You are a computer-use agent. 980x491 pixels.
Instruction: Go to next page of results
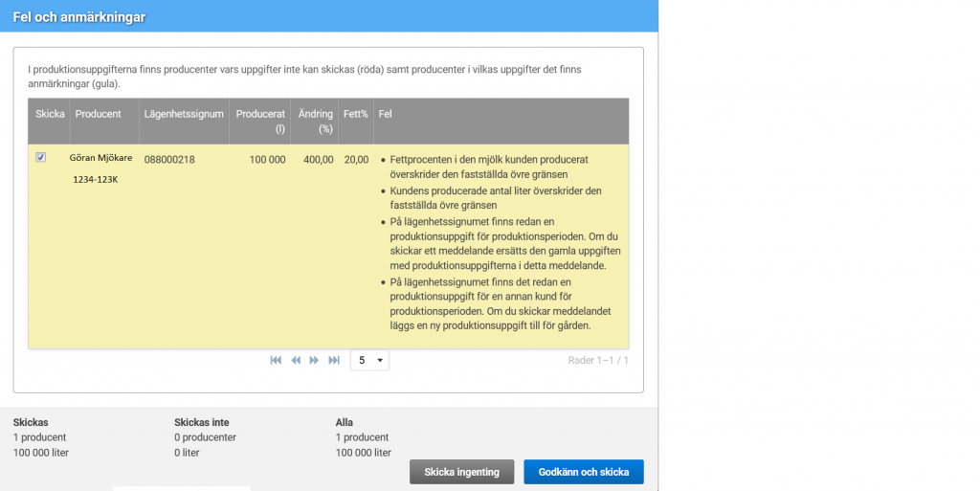314,361
